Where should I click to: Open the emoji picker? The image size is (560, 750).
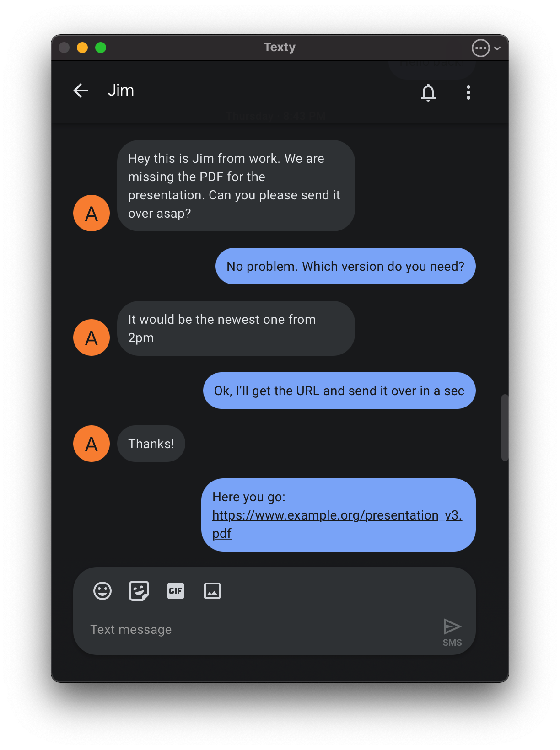(x=102, y=590)
